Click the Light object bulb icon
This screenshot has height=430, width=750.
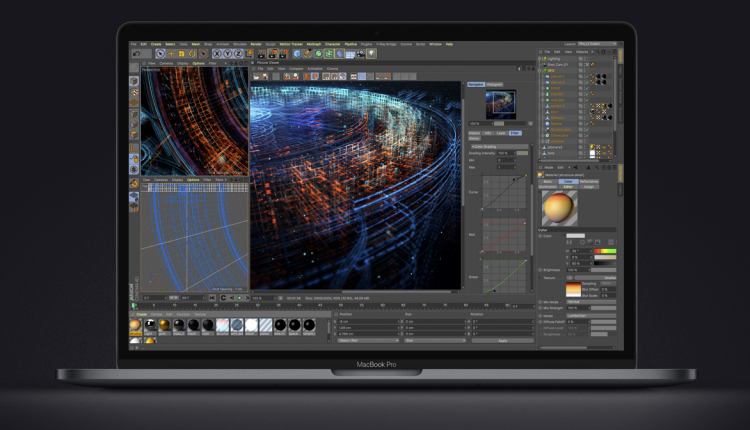(x=371, y=53)
